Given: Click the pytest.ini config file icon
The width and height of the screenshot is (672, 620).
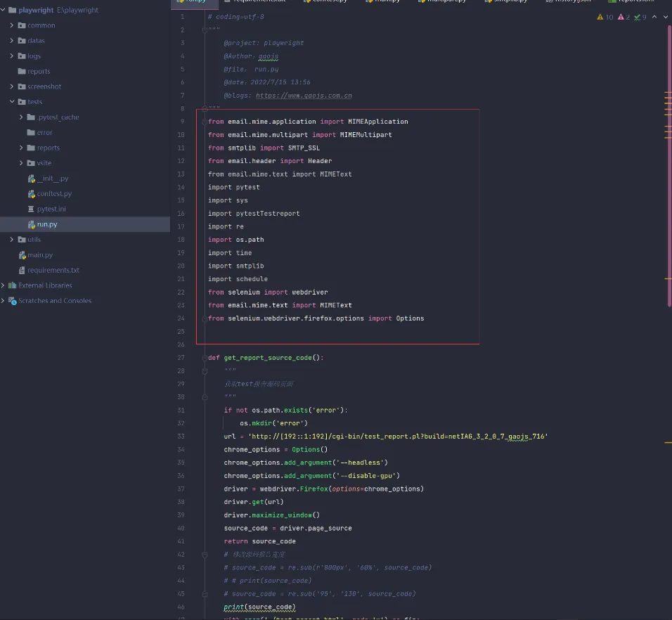Looking at the screenshot, I should point(31,209).
